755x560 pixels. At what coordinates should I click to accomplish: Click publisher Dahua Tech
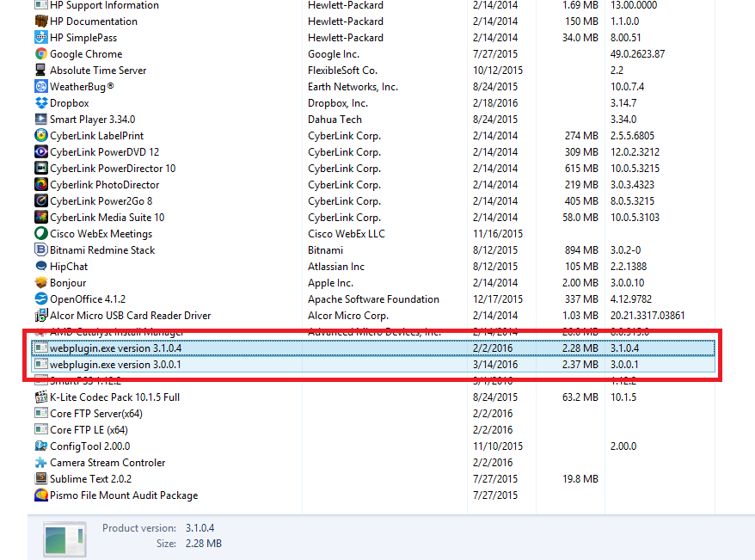pos(335,120)
